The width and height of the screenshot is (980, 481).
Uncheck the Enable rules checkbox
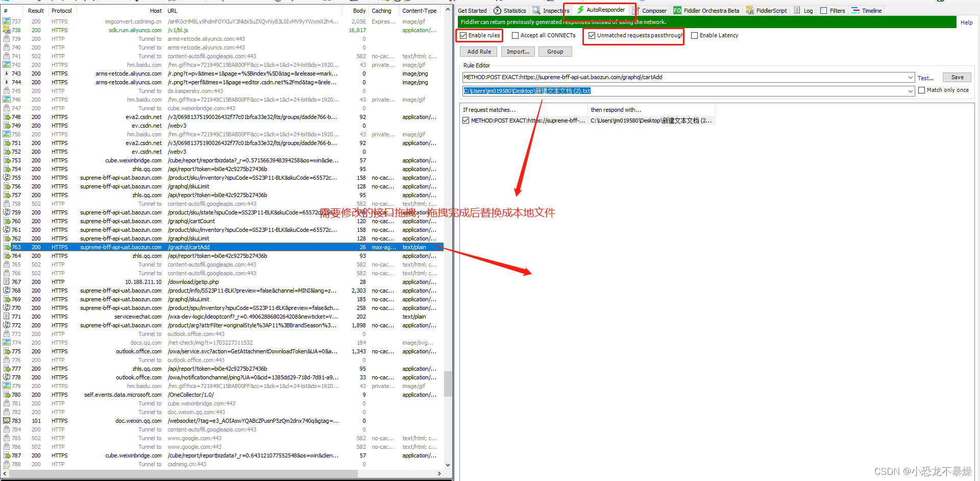[x=463, y=36]
